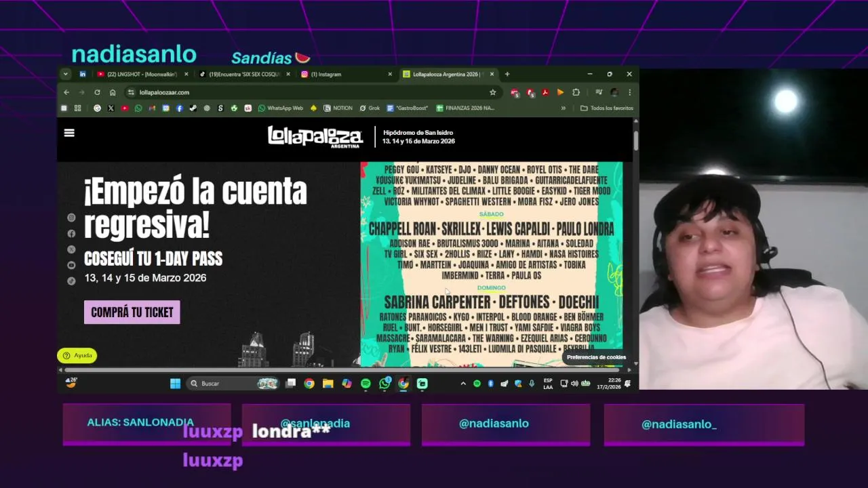Screen dimensions: 868x488
Task: Open the volume icon in system tray
Action: point(574,384)
